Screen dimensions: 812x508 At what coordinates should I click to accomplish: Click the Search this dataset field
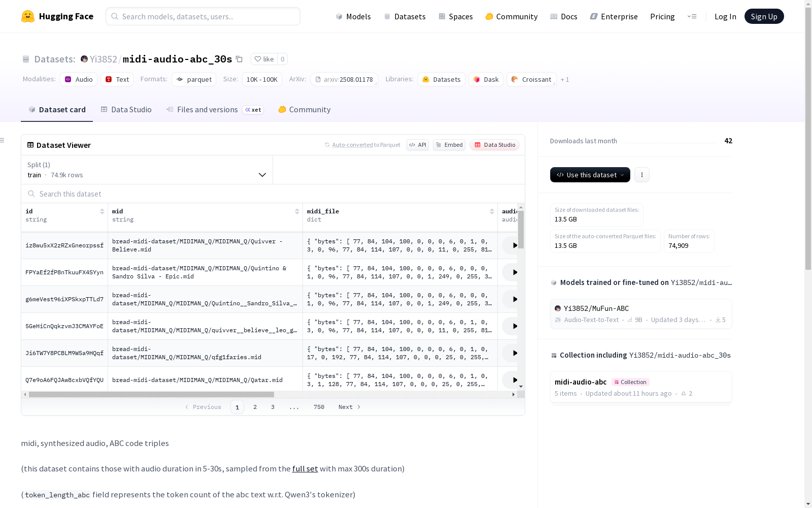point(273,194)
